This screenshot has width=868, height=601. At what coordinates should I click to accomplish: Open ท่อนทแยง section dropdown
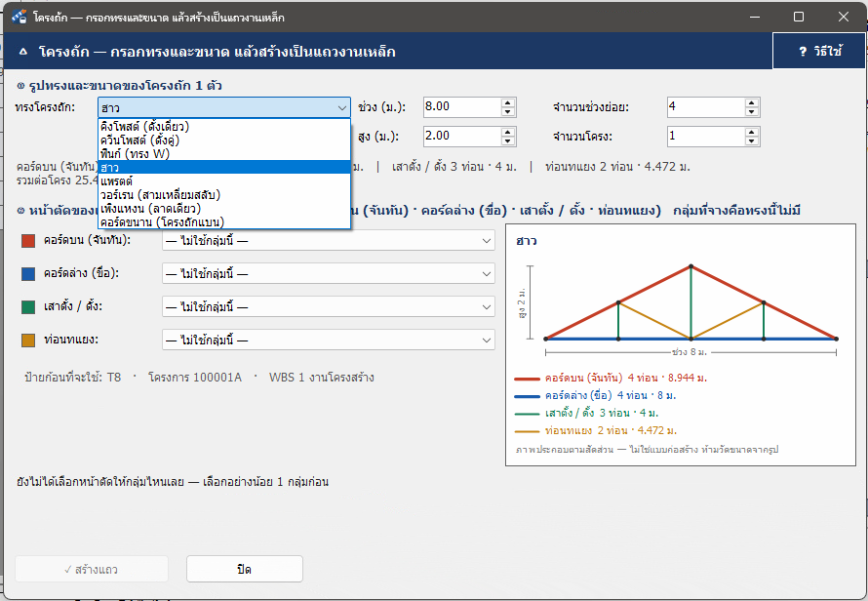[329, 341]
